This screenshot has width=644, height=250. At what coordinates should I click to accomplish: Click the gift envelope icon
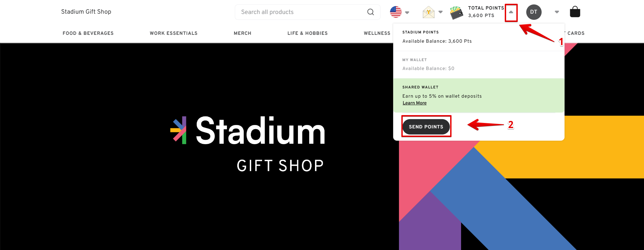429,12
